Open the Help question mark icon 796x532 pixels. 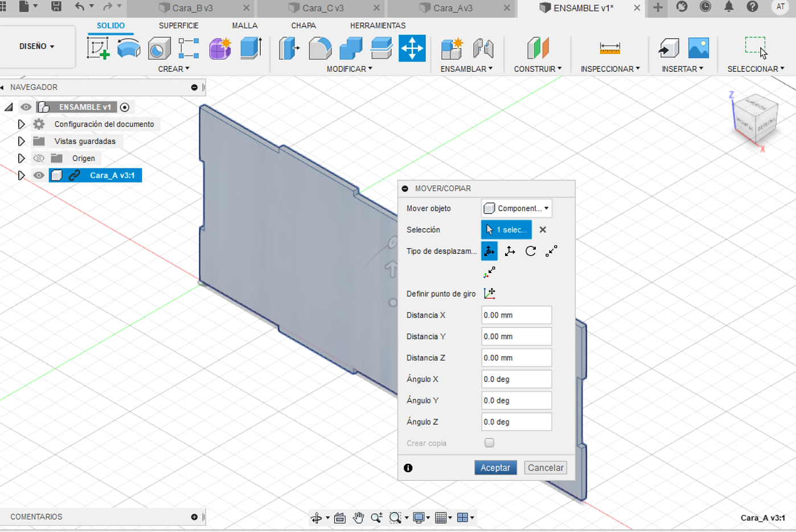pyautogui.click(x=752, y=7)
